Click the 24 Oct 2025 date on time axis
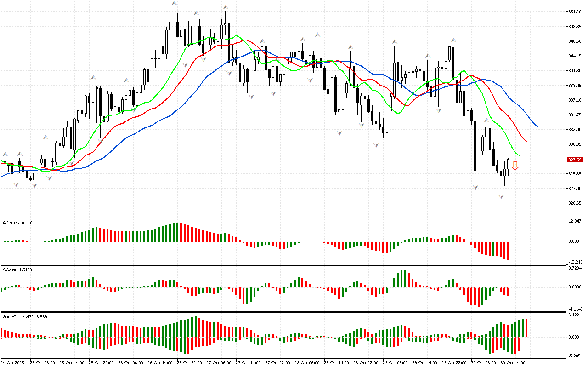588x368 pixels. click(x=12, y=362)
